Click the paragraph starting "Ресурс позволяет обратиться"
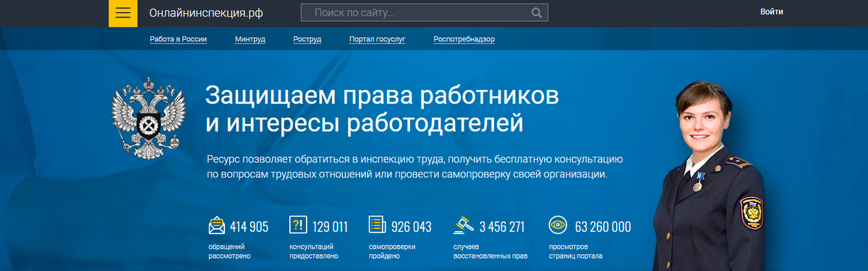Viewport: 868px width, 271px height. (x=414, y=167)
